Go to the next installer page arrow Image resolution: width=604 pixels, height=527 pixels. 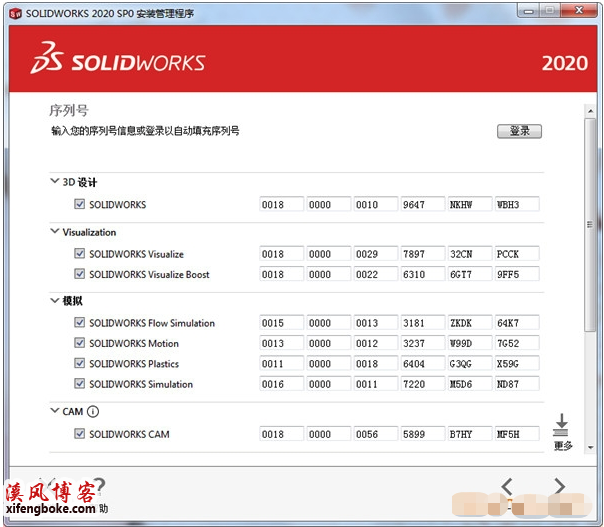click(x=559, y=486)
